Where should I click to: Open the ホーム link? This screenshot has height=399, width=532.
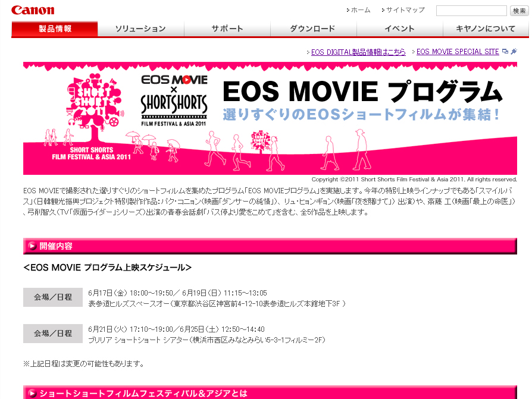pyautogui.click(x=361, y=10)
